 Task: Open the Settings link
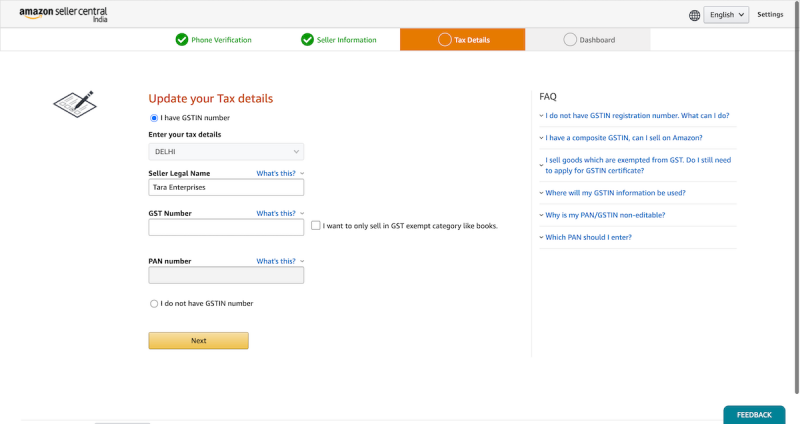click(770, 15)
